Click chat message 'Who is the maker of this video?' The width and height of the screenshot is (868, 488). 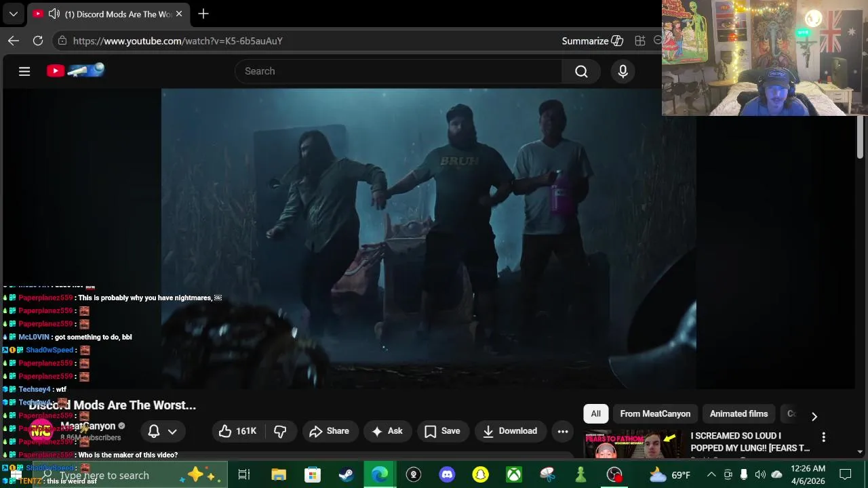pos(128,455)
